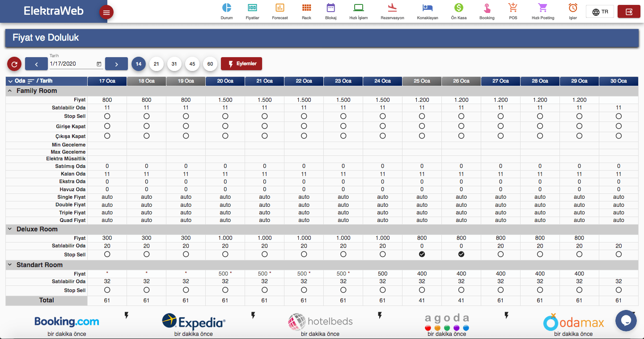Select the 31 day view
Screen dimensions: 644x339
click(174, 64)
